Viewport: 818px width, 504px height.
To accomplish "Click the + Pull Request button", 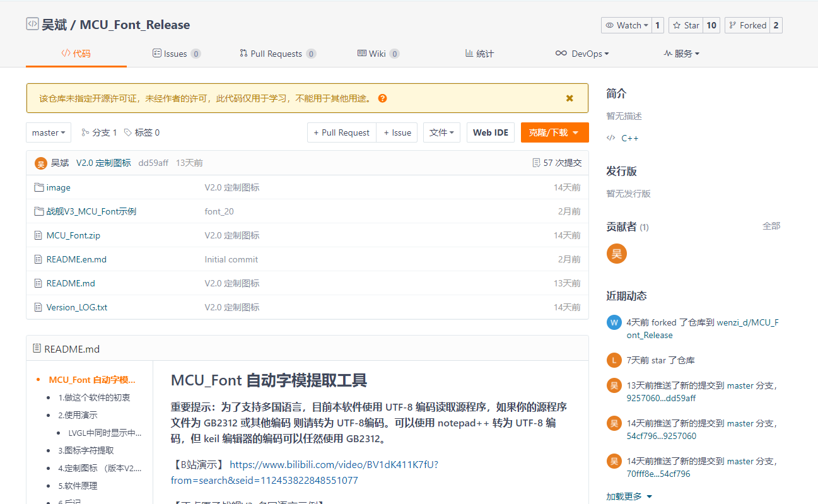I will pyautogui.click(x=342, y=132).
